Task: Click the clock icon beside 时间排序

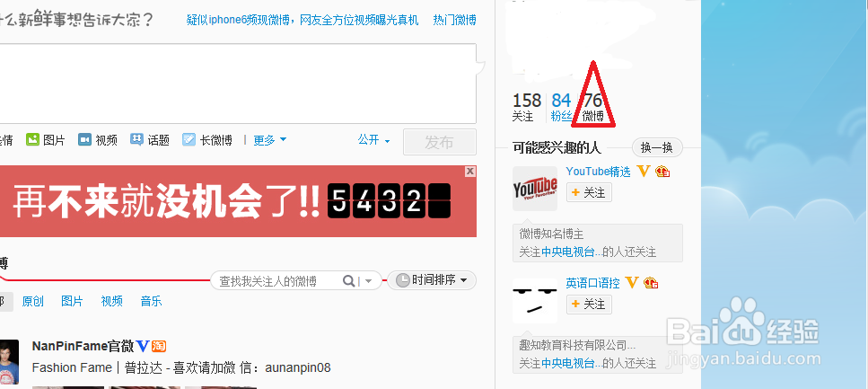Action: click(403, 280)
